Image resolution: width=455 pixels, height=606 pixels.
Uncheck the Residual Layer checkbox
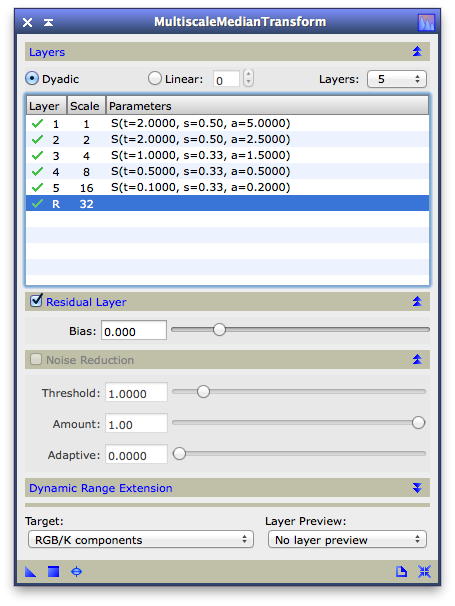(x=36, y=300)
